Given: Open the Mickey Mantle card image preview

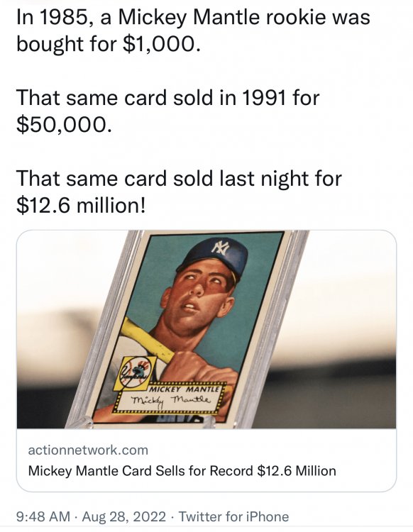Looking at the screenshot, I should click(206, 329).
